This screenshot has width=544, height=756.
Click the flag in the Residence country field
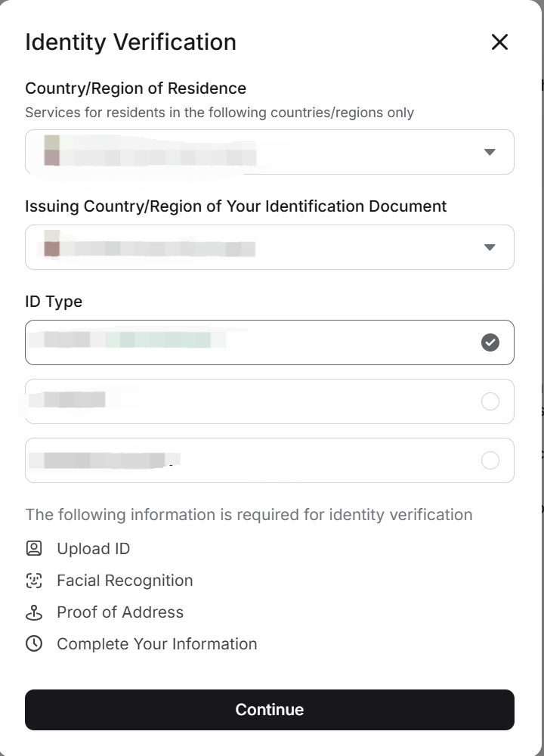[x=51, y=150]
